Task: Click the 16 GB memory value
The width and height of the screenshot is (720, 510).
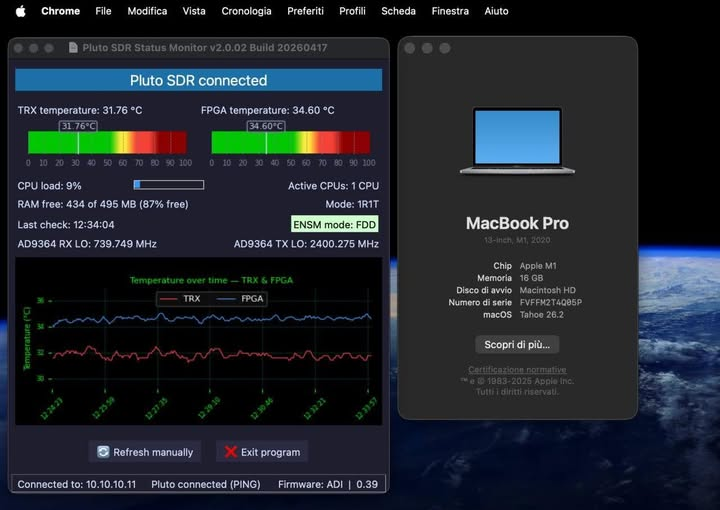Action: (x=531, y=278)
